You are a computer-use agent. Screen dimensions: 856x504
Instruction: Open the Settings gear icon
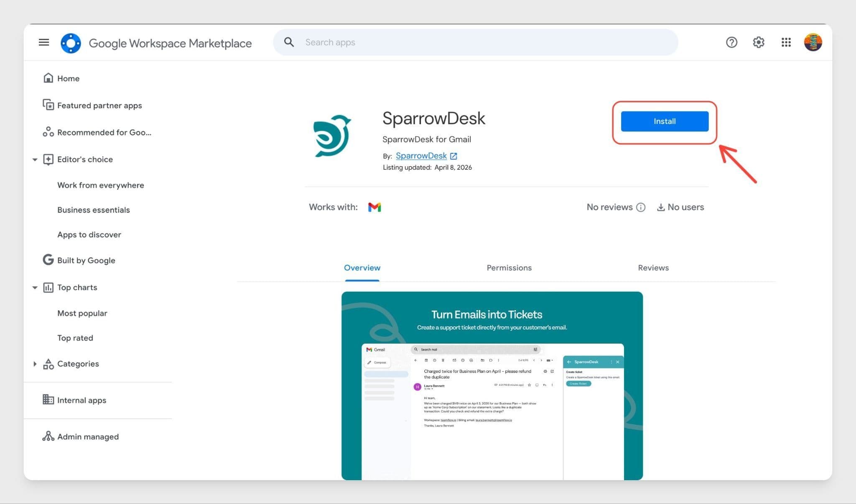(759, 42)
